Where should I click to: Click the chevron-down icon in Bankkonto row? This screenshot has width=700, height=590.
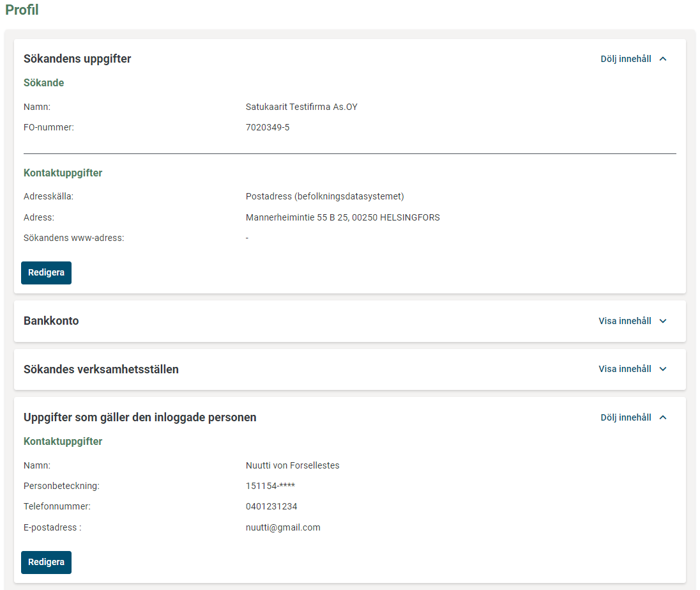click(x=663, y=321)
